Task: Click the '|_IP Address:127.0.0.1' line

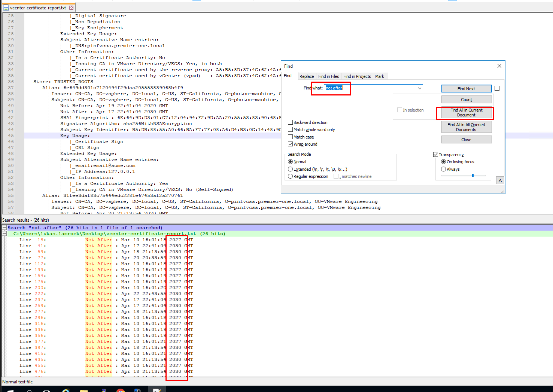Action: point(102,171)
